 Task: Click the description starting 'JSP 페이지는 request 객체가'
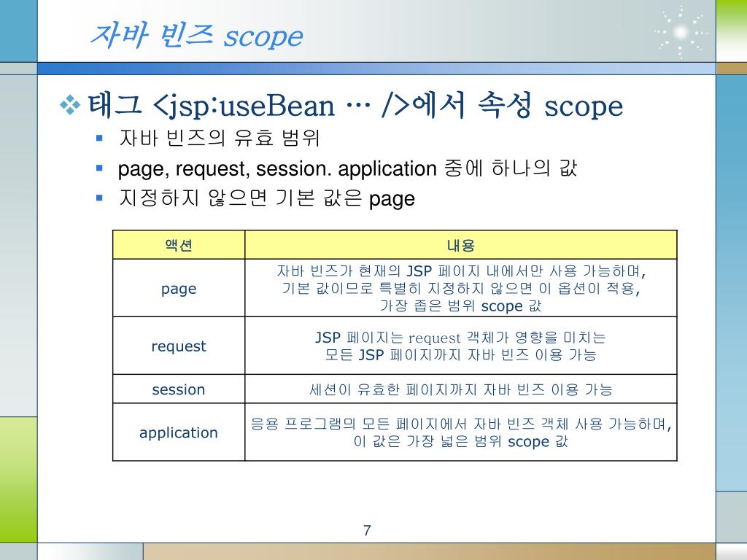tap(461, 346)
